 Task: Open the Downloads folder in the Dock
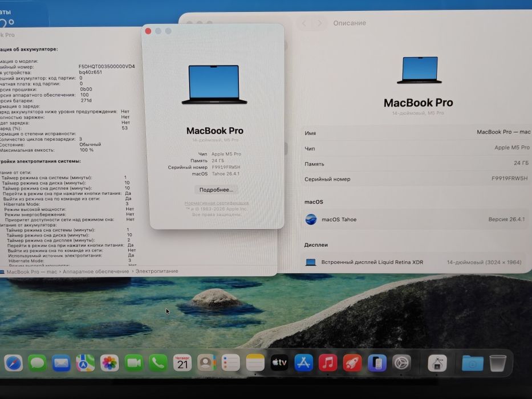472,363
